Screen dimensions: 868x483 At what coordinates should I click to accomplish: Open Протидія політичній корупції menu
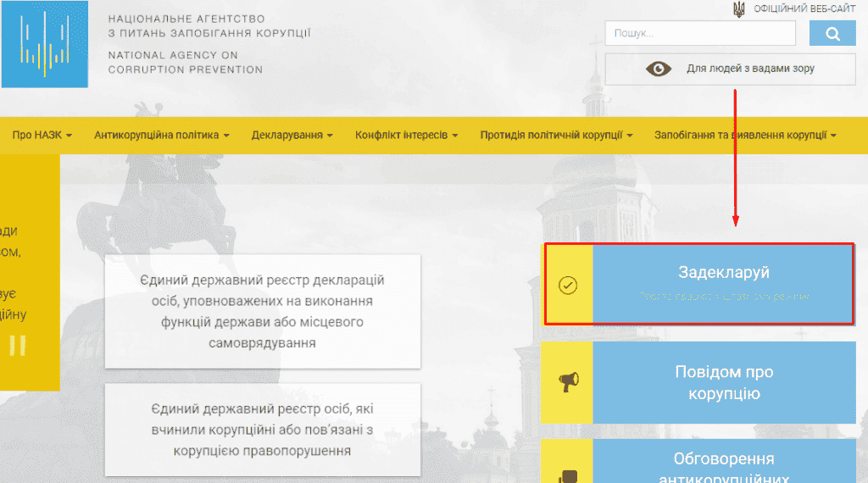pyautogui.click(x=556, y=136)
